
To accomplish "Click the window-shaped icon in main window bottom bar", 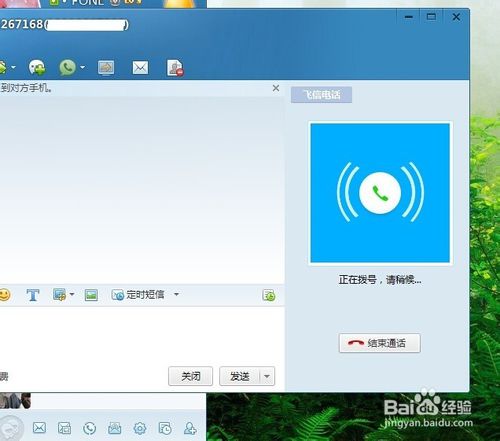I will 64,428.
